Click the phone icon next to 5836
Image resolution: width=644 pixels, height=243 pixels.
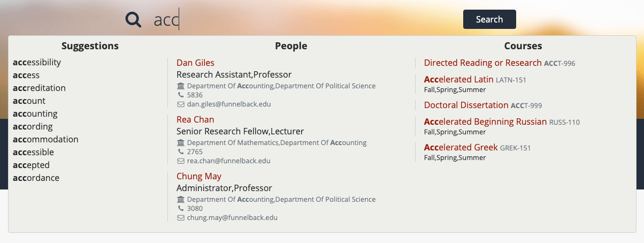pos(180,95)
